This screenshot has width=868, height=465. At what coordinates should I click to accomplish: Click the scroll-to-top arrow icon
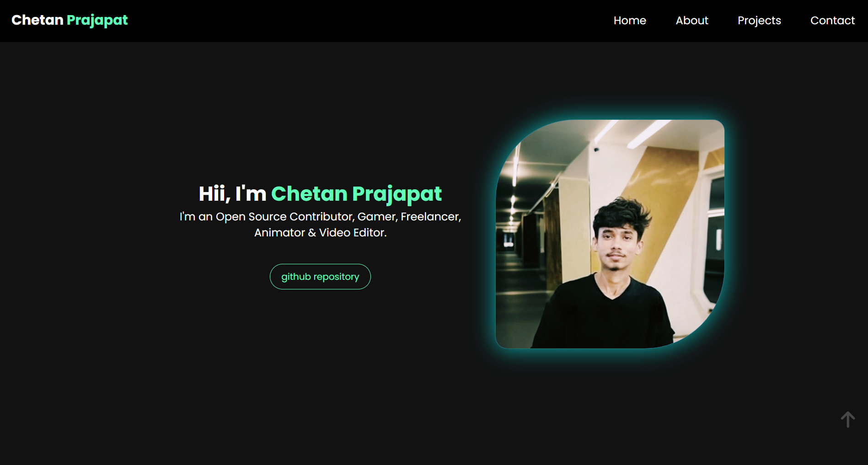[x=847, y=419]
